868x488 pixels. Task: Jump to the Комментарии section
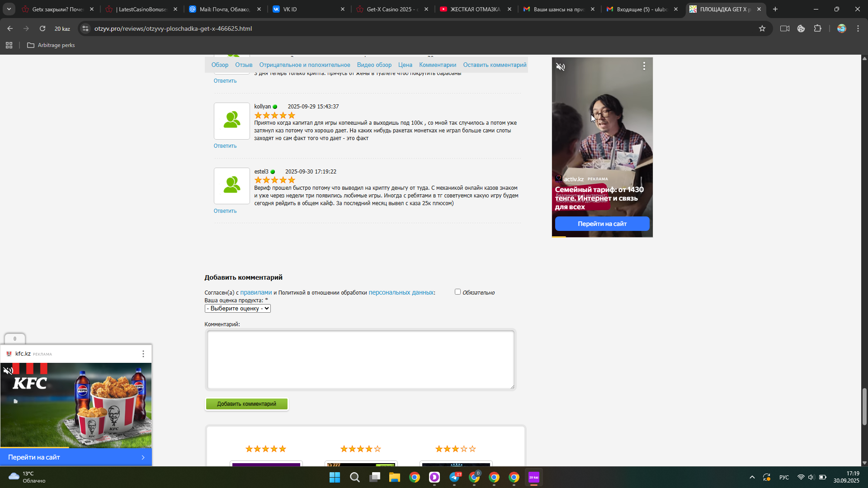tap(437, 65)
